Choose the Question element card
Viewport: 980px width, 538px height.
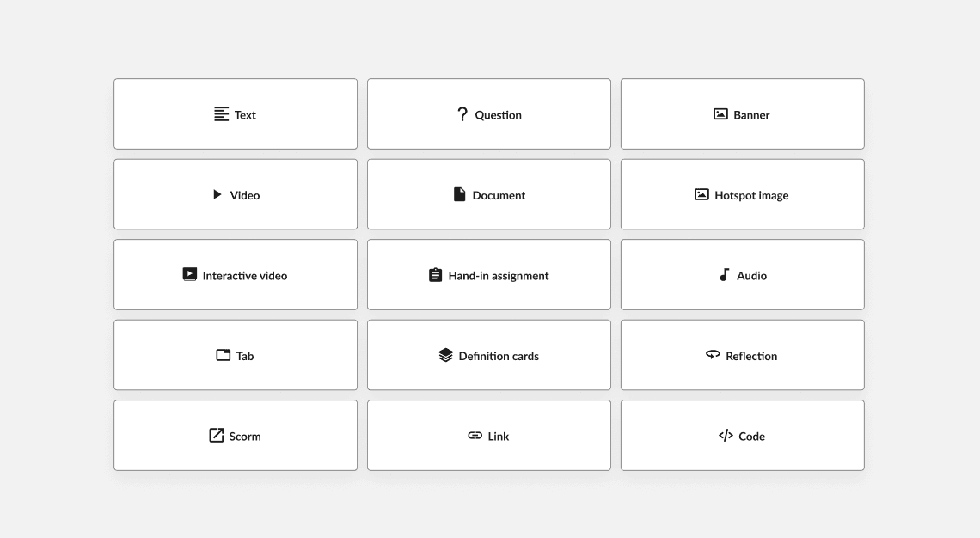pos(489,113)
